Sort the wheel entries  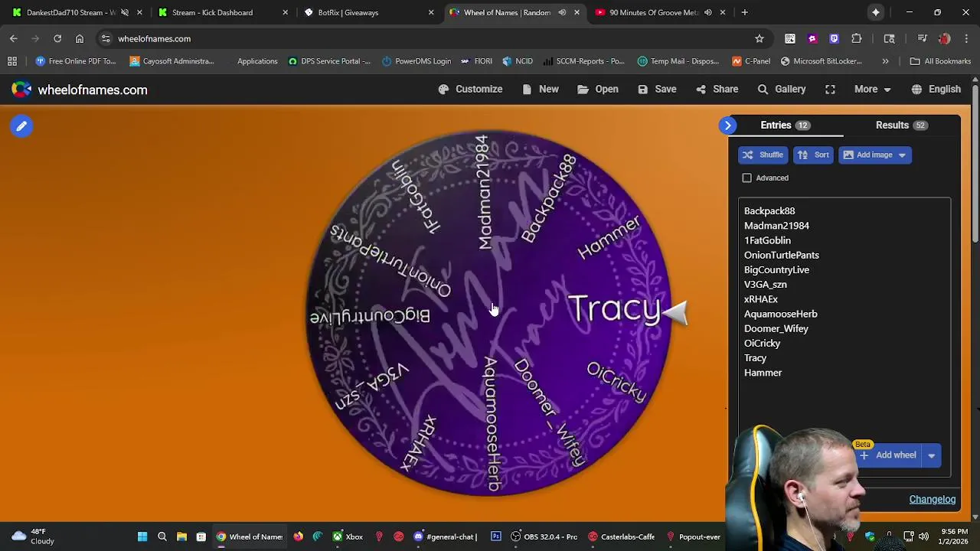(813, 155)
